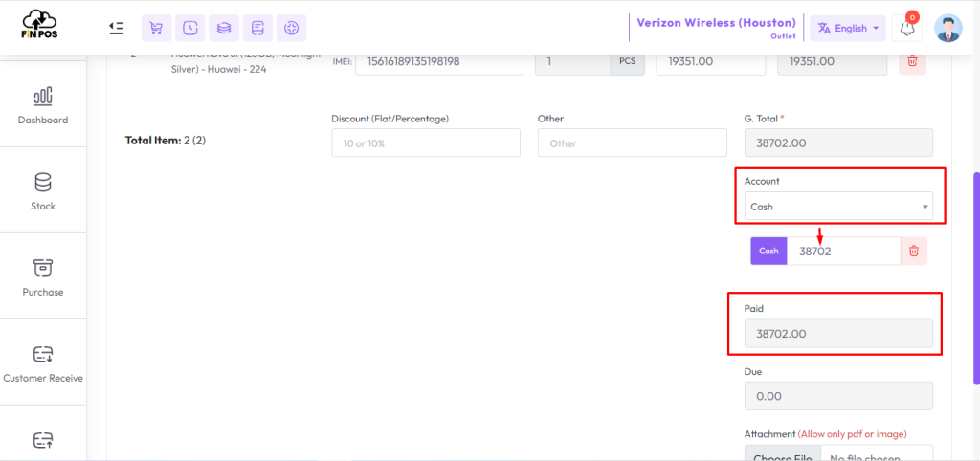Open the English language dropdown
The image size is (980, 461).
[x=848, y=28]
